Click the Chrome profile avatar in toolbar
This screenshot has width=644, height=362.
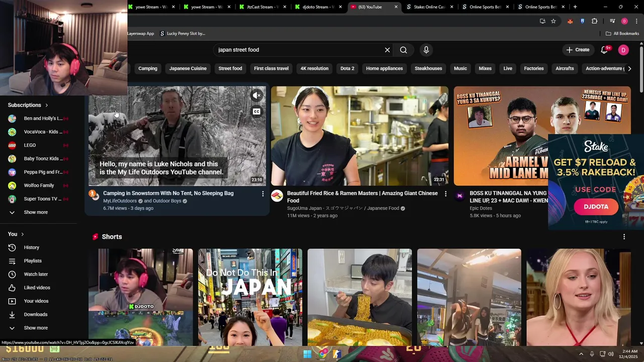coord(624,21)
